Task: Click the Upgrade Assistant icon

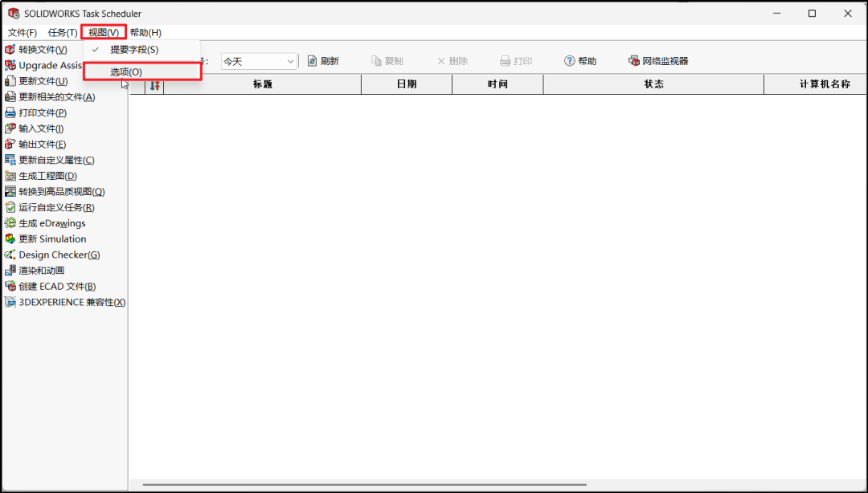Action: 10,65
